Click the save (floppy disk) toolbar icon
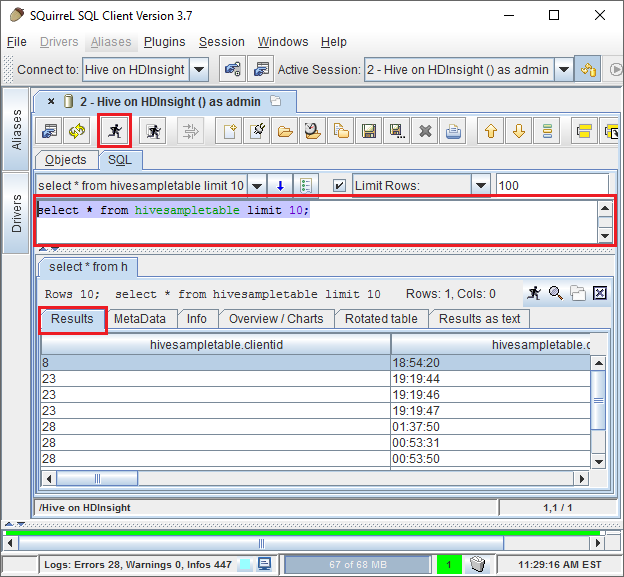 click(x=369, y=131)
